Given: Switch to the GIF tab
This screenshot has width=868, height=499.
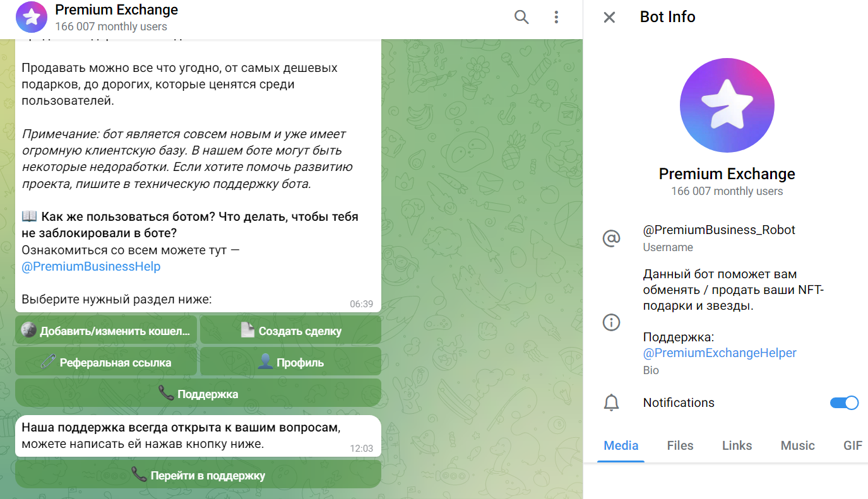Looking at the screenshot, I should click(852, 445).
